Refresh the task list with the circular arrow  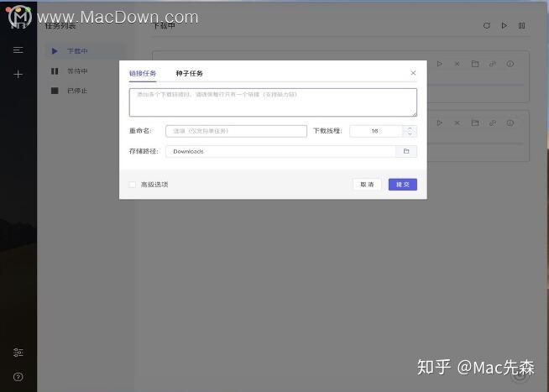click(487, 25)
